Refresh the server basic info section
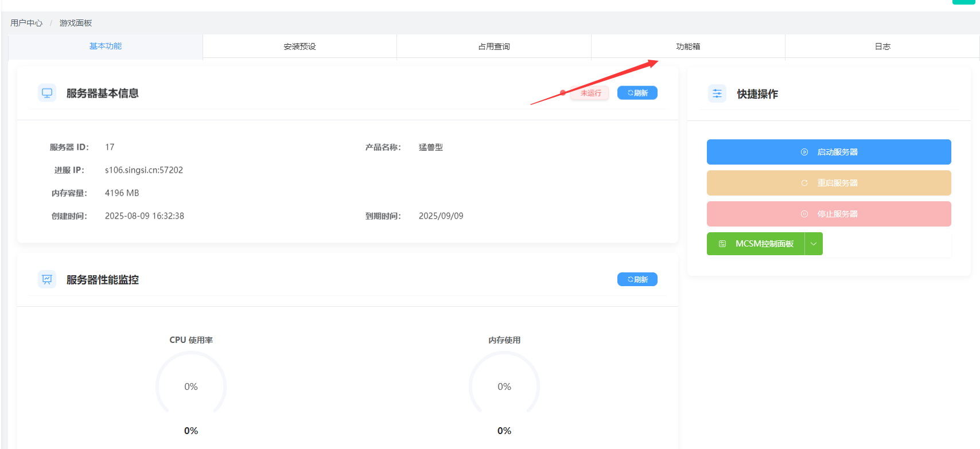Screen dimensions: 980x449 click(637, 93)
